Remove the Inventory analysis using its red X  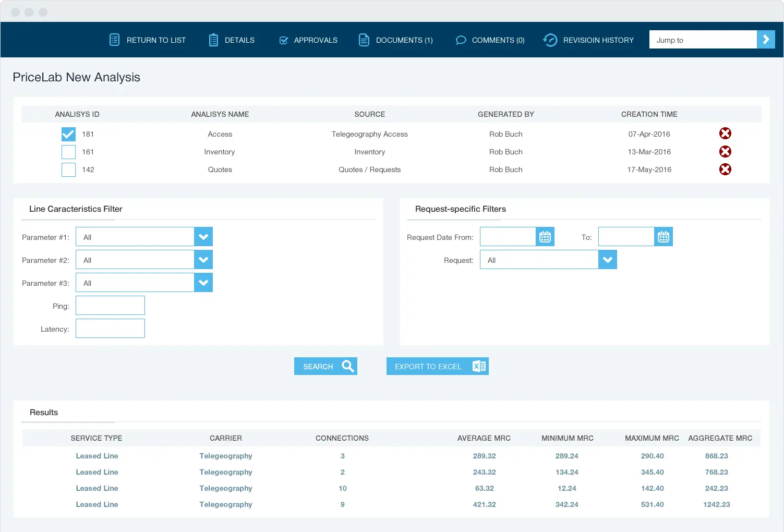click(x=725, y=151)
